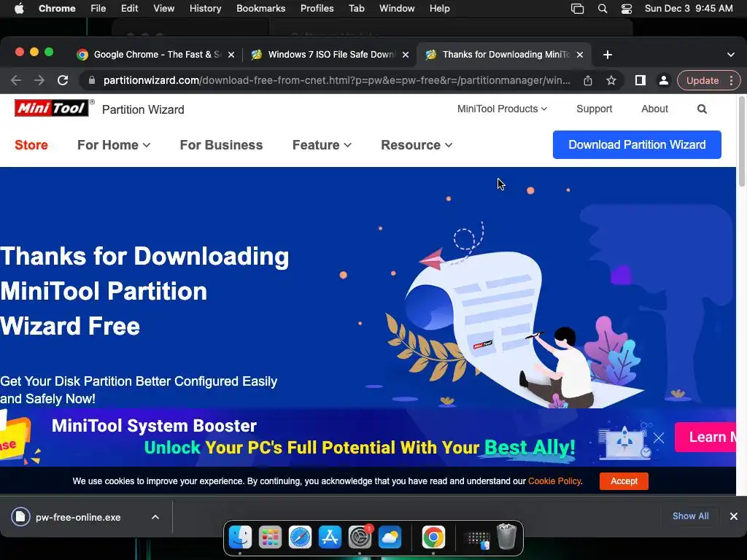This screenshot has height=560, width=747.
Task: Click the page vertical scrollbar
Action: (742, 141)
